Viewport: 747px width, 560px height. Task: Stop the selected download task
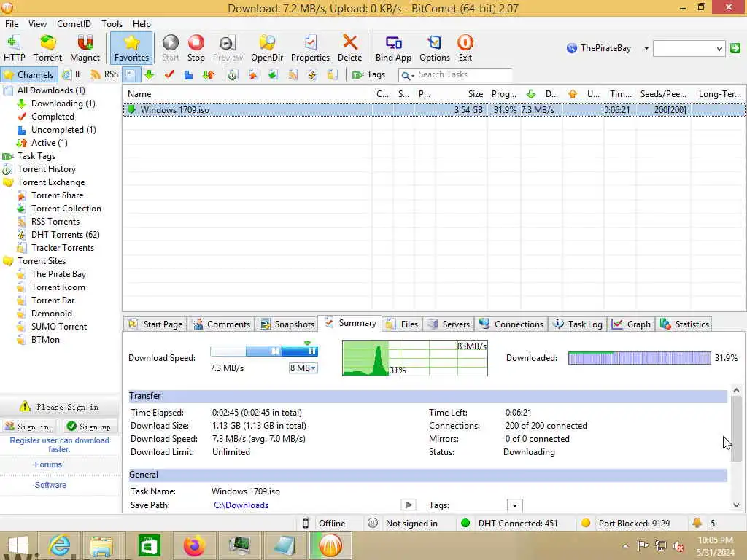coord(196,48)
